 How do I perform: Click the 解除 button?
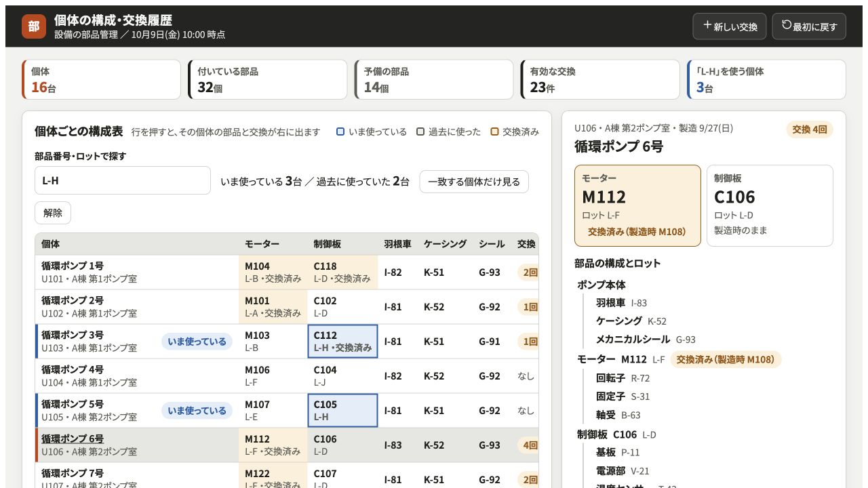point(53,213)
